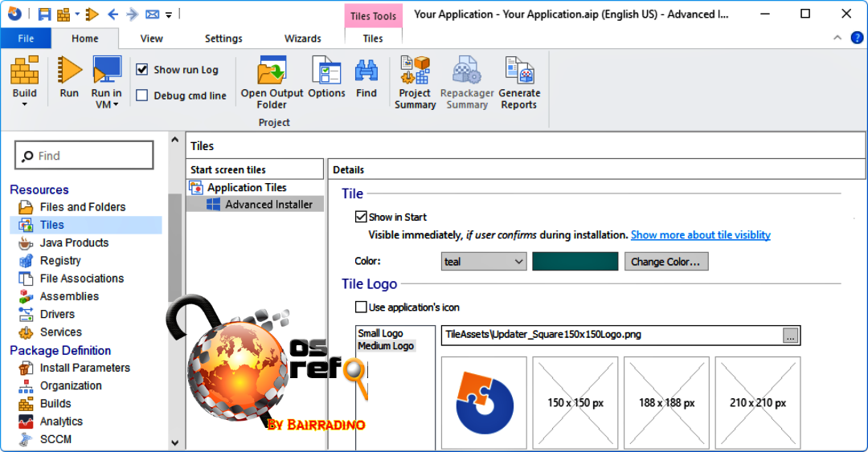Open SCCM page in left pane
Image resolution: width=868 pixels, height=452 pixels.
[55, 439]
